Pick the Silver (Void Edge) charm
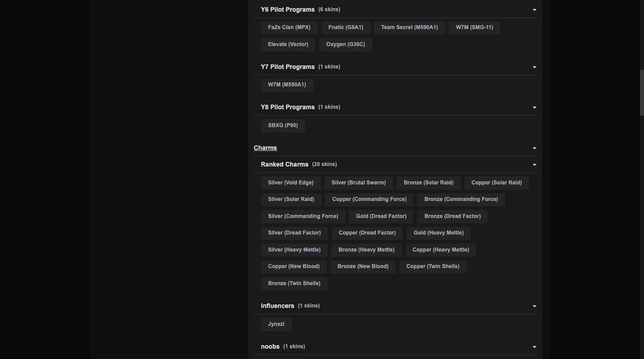 291,183
